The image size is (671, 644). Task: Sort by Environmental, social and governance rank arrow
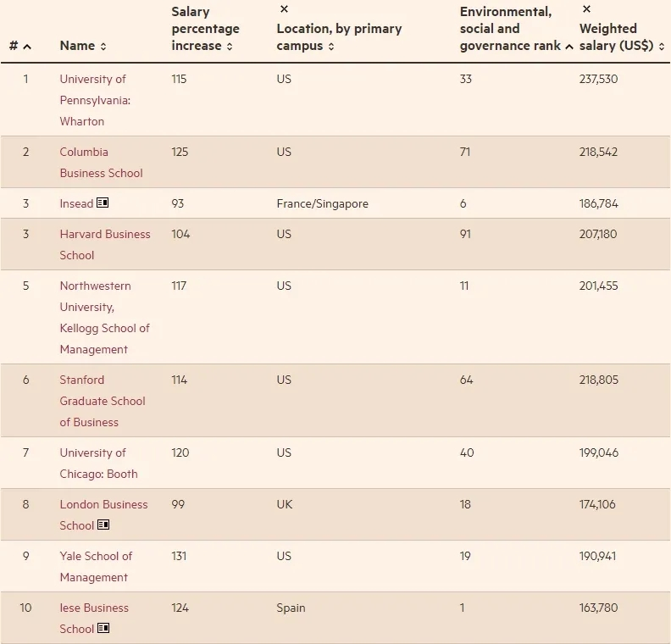568,47
